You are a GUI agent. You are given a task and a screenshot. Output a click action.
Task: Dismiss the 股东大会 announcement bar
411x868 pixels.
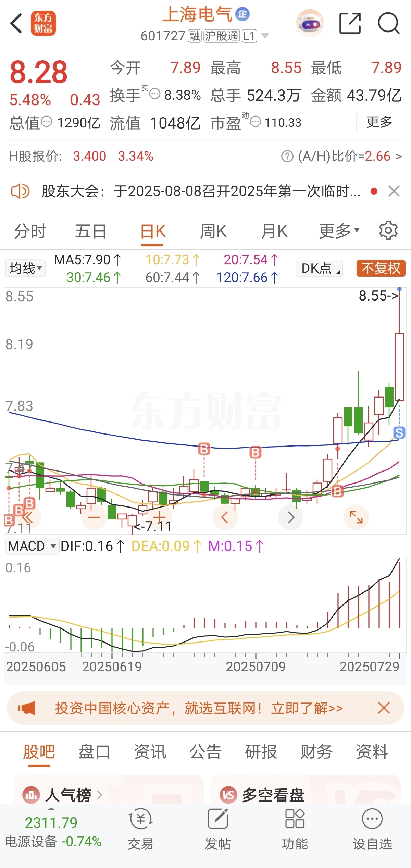[394, 191]
